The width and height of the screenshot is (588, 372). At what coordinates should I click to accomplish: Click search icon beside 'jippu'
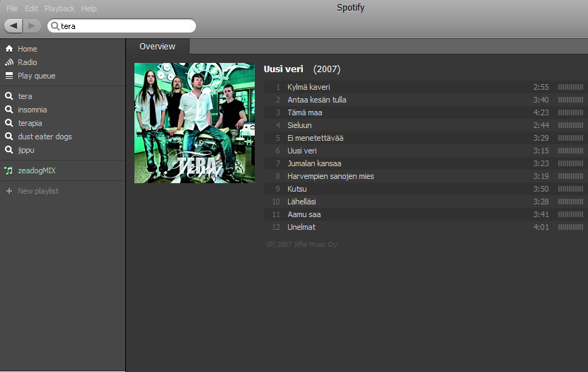pyautogui.click(x=9, y=150)
